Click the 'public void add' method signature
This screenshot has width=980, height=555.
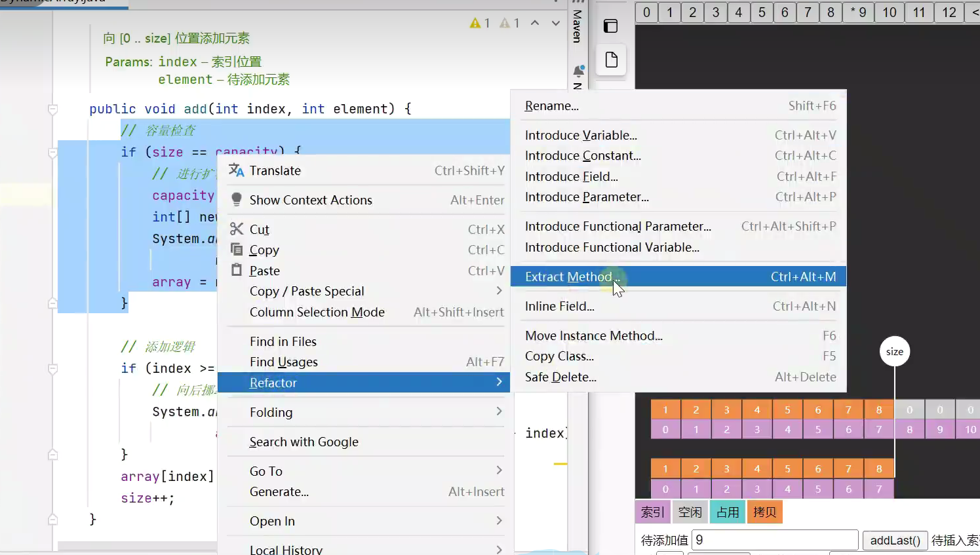[x=250, y=109]
